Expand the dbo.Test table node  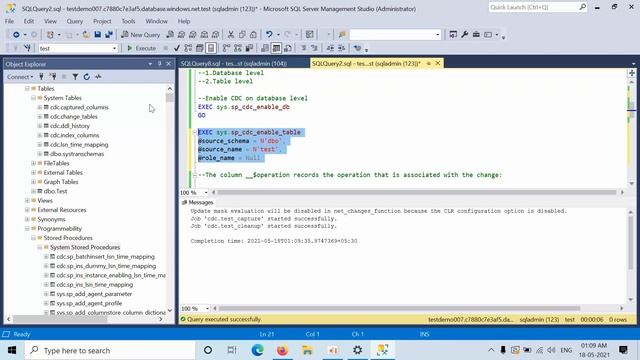[x=33, y=191]
